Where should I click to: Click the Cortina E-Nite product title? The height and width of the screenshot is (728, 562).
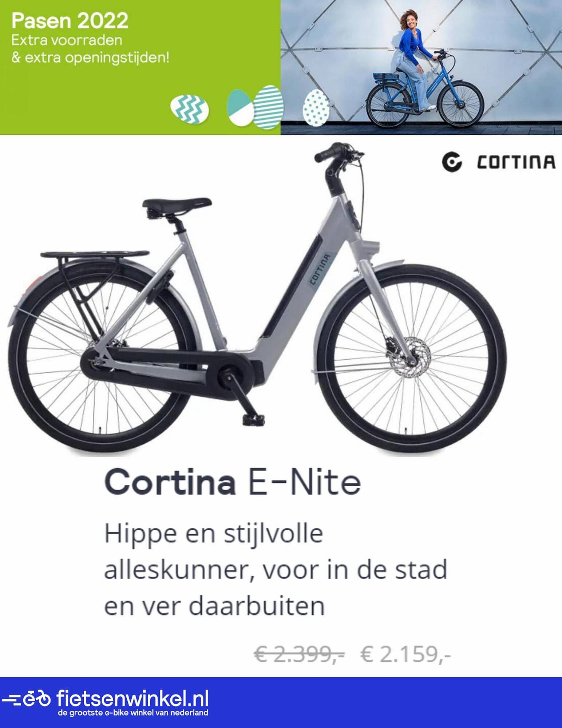coord(233,482)
